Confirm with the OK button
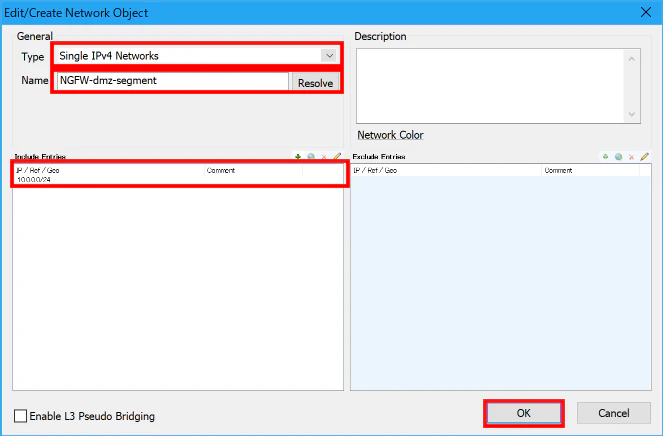 523,413
